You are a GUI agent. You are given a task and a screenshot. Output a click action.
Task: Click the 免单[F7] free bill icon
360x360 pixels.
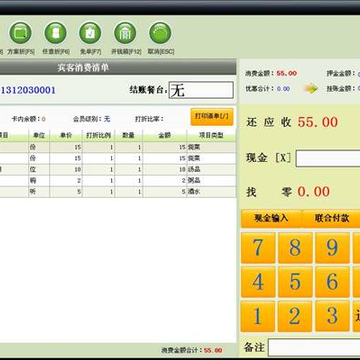pyautogui.click(x=90, y=33)
